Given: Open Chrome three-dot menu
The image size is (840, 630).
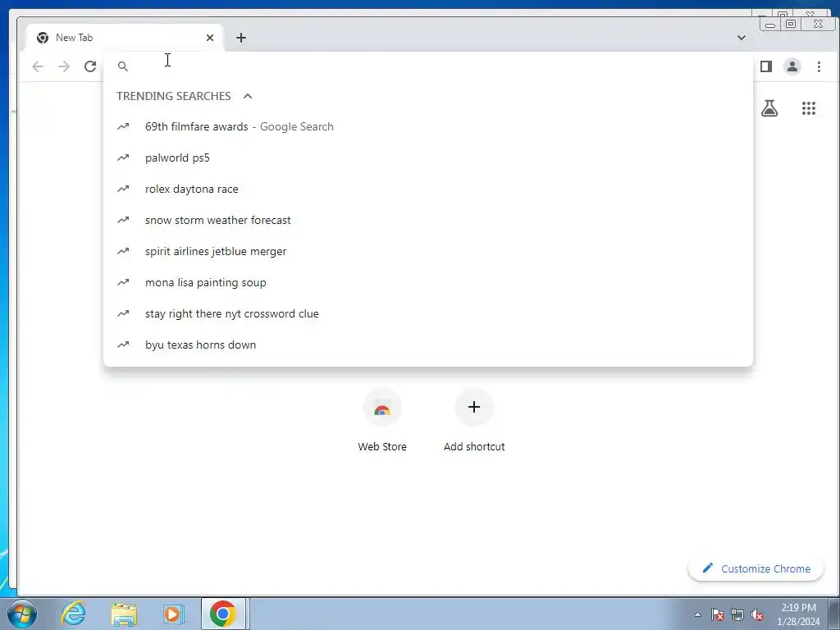Looking at the screenshot, I should click(x=819, y=66).
